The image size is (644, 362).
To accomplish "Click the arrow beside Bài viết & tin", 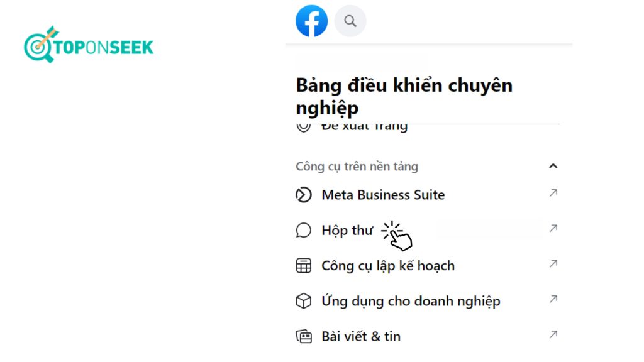I will 553,335.
